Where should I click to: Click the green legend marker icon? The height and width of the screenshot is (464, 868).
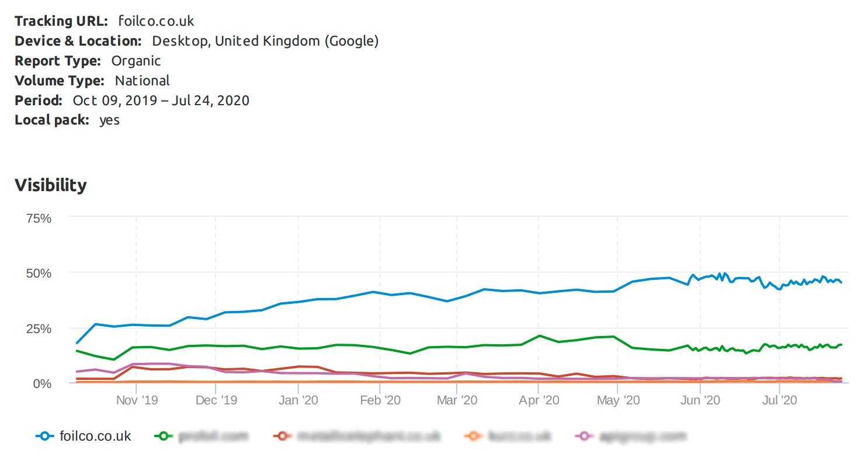coord(164,436)
